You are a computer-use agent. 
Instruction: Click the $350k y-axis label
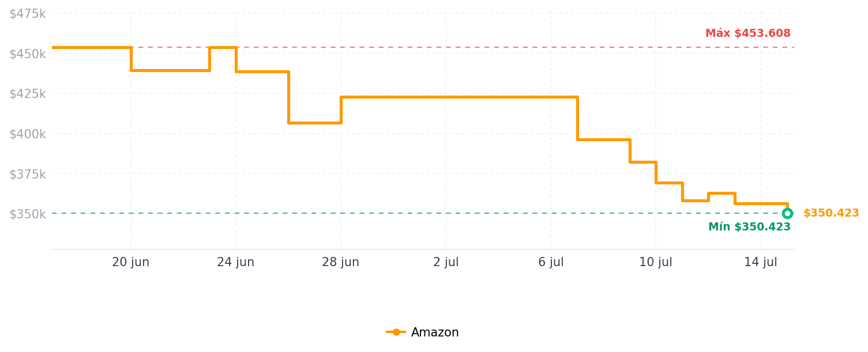tap(27, 214)
